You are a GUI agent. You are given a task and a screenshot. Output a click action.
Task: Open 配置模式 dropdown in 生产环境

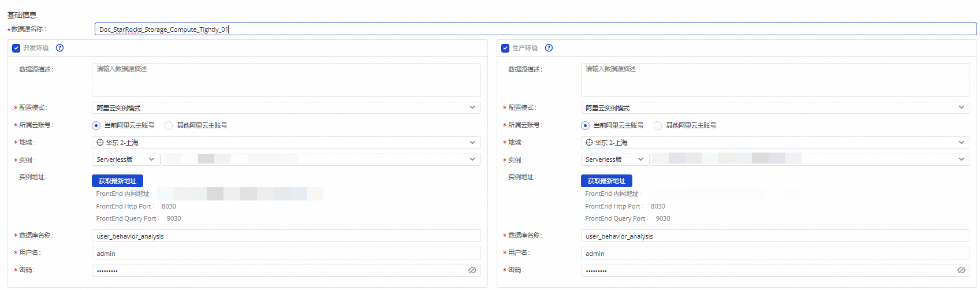click(776, 108)
